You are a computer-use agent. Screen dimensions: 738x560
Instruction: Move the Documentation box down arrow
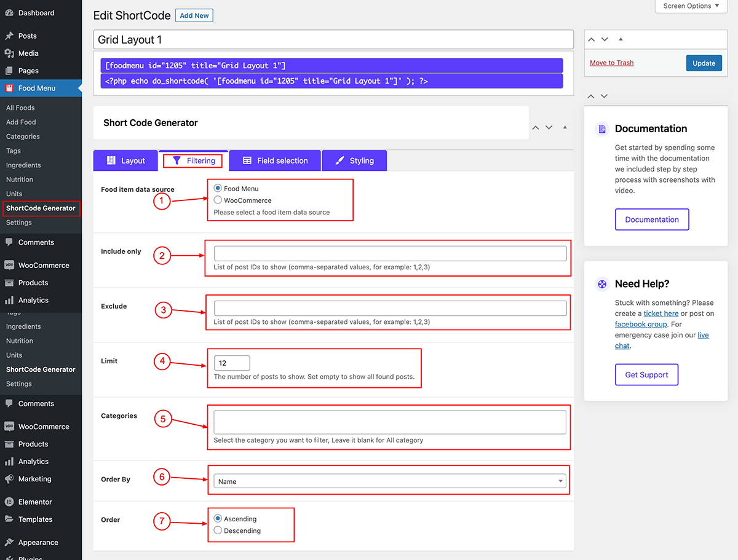[x=605, y=97]
